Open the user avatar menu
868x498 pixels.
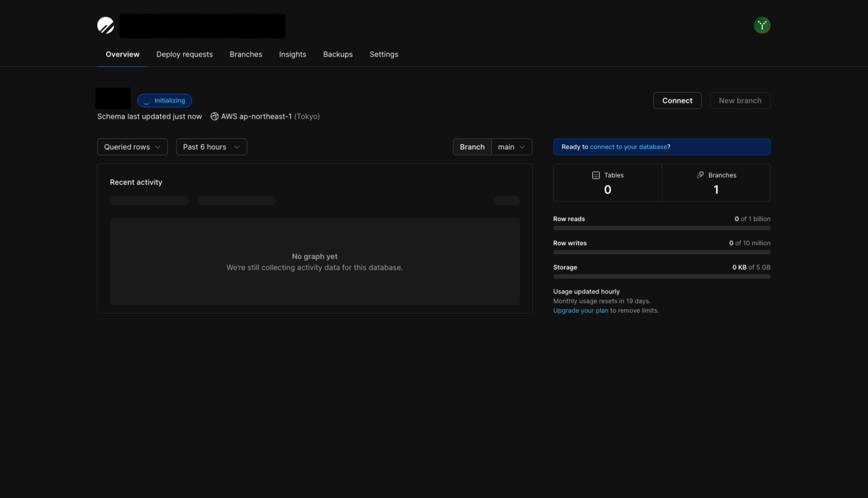point(762,25)
